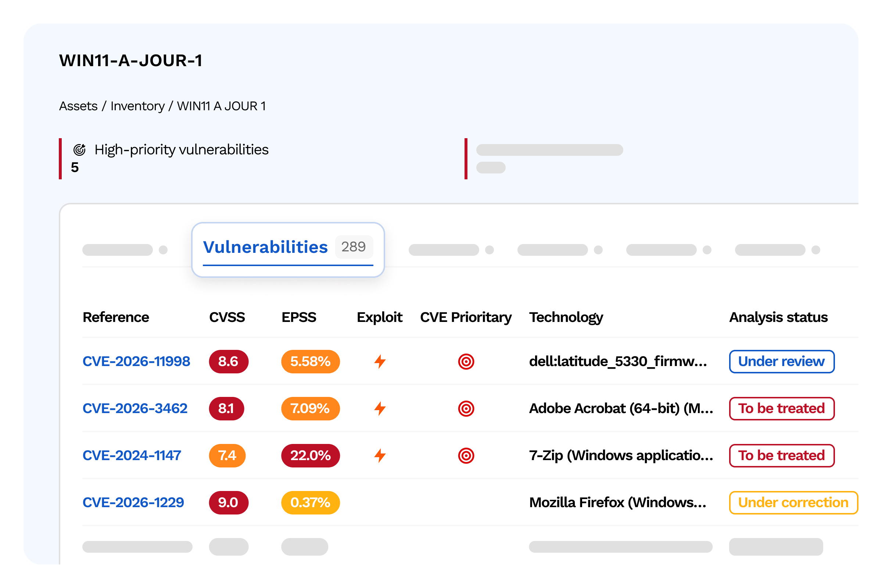Open CVE-2026-1229 reference link

click(x=133, y=502)
